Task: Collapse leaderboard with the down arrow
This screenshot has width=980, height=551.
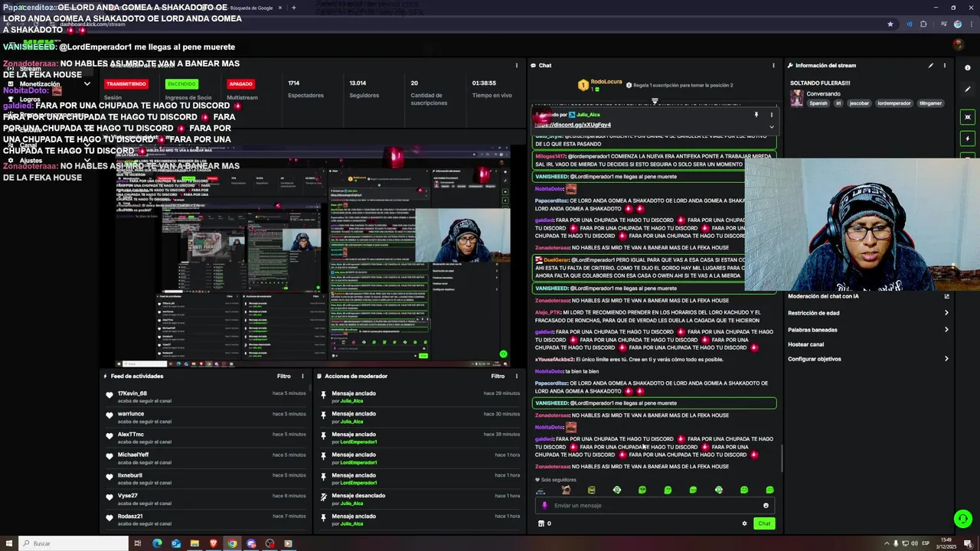Action: pos(655,100)
